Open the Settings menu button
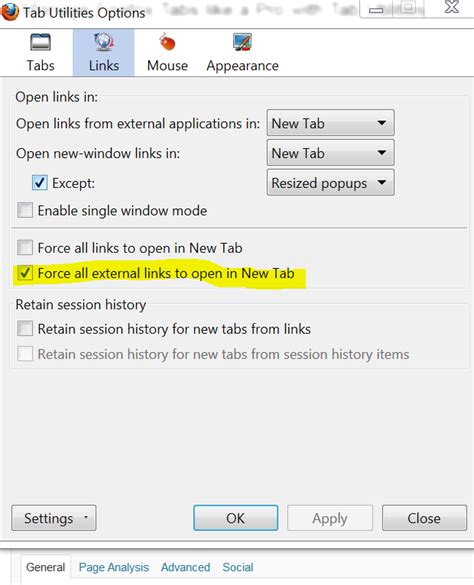Viewport: 474px width, 585px height. pyautogui.click(x=54, y=518)
